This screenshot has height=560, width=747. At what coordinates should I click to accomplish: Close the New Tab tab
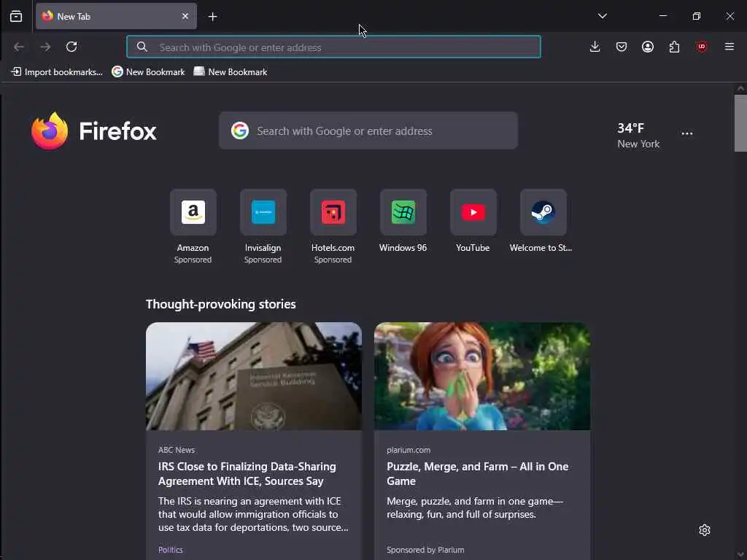[x=185, y=16]
